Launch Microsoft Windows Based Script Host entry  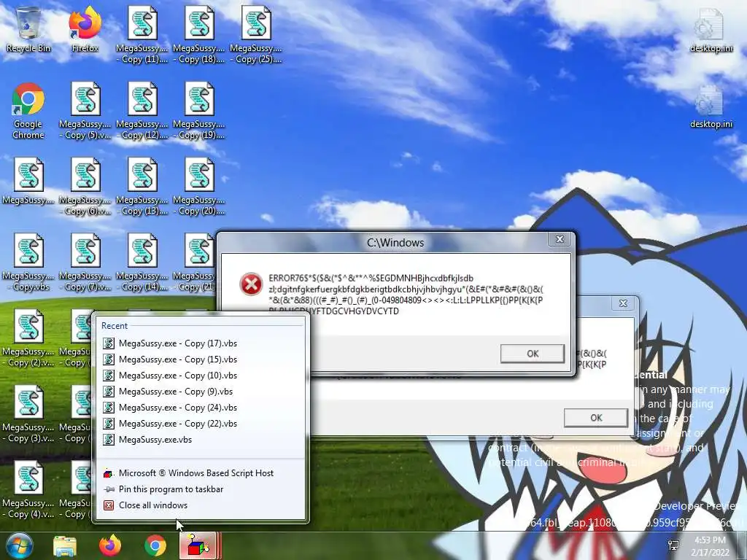(201, 473)
